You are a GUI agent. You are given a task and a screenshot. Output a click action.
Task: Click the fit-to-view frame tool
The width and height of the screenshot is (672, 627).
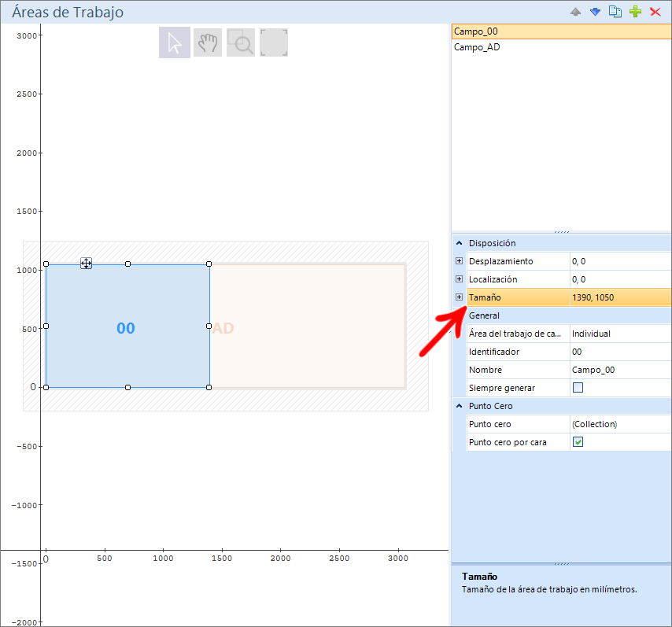point(274,43)
